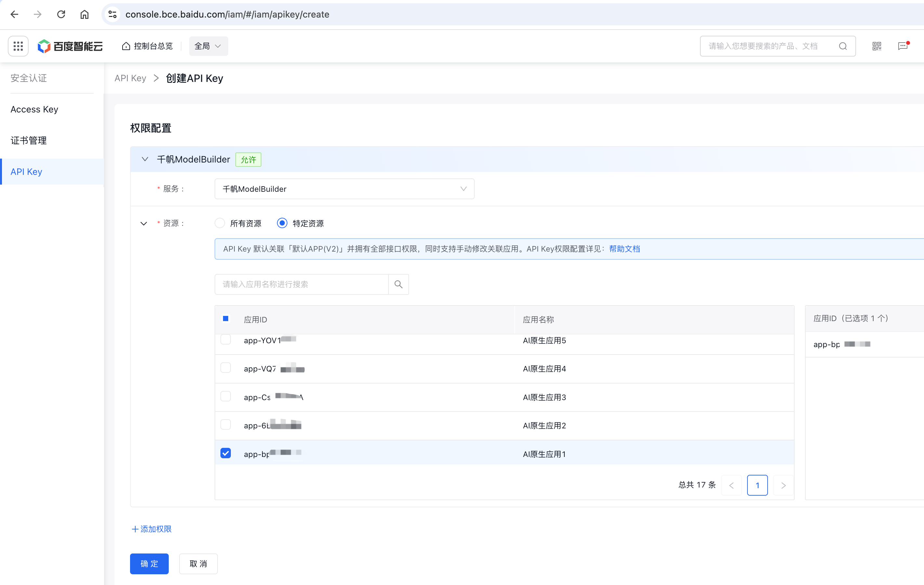The width and height of the screenshot is (924, 585).
Task: Click the AI原生应用3 name cell
Action: coord(544,397)
